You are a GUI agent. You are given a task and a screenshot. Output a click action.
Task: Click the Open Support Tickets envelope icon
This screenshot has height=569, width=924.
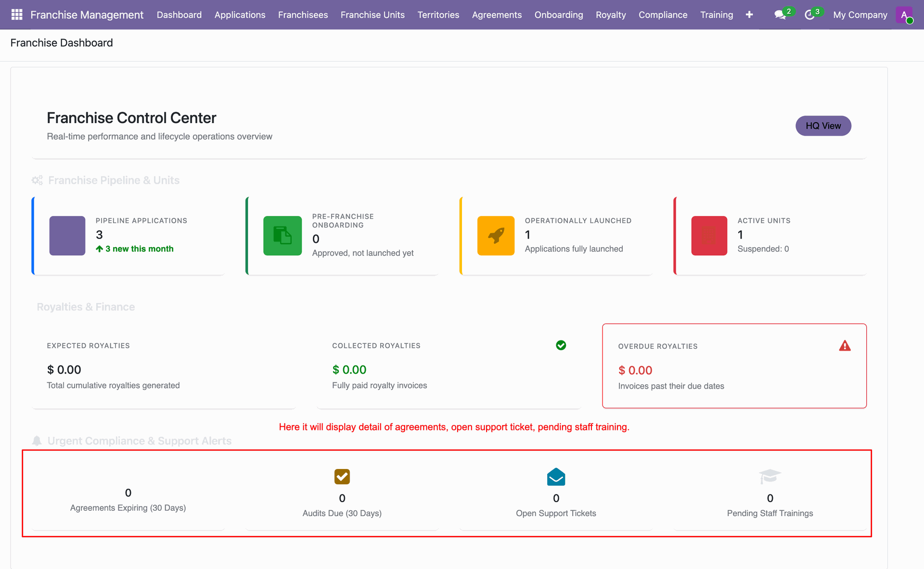[x=556, y=477]
